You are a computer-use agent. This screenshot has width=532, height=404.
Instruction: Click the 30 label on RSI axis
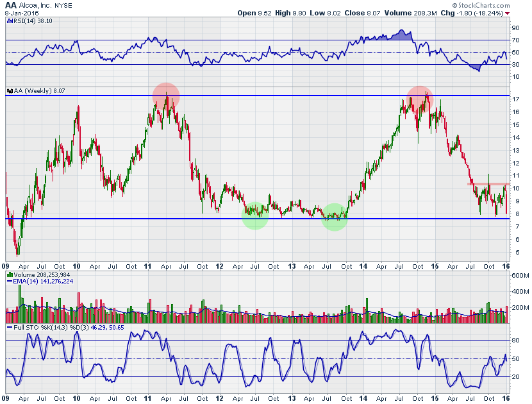(x=516, y=65)
